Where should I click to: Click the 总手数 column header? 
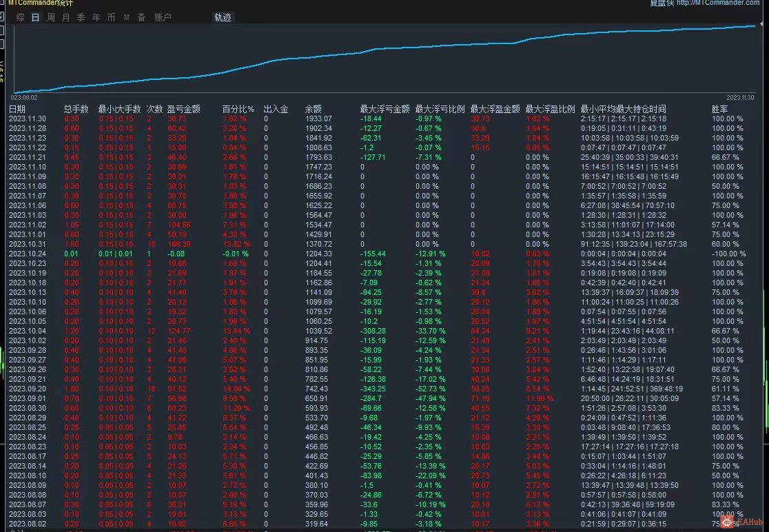coord(76,109)
